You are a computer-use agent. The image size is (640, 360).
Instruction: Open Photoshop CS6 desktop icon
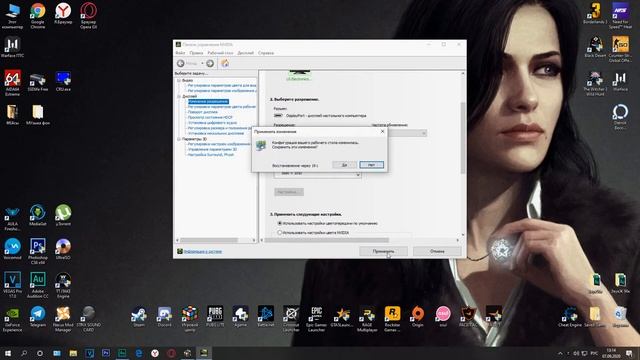[38, 251]
